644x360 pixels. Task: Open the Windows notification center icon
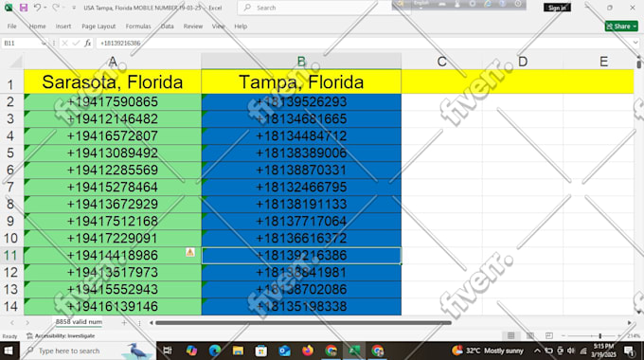(629, 351)
